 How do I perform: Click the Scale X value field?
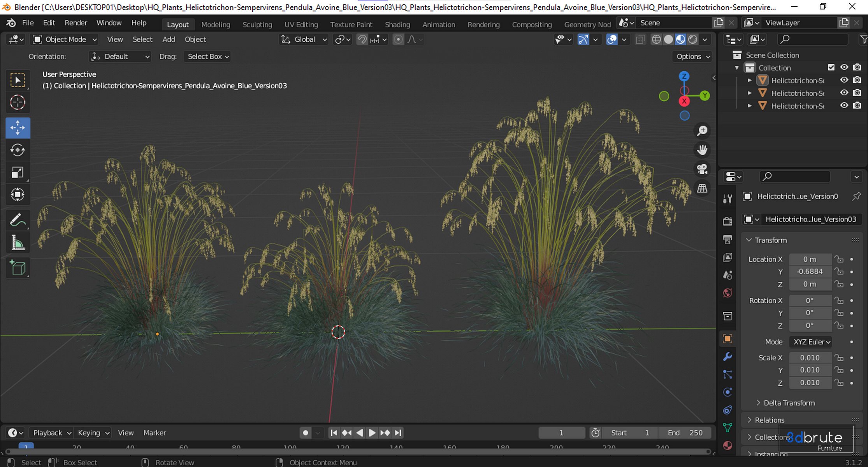pyautogui.click(x=810, y=358)
